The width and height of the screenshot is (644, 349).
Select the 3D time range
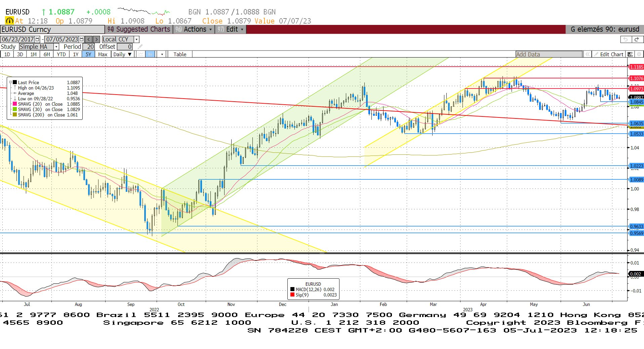pos(20,54)
